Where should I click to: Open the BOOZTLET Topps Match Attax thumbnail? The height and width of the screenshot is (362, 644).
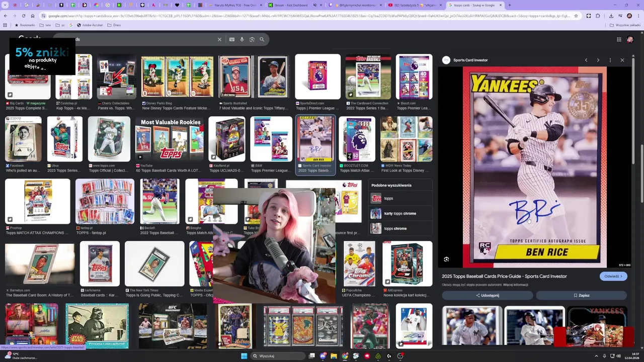[x=357, y=139]
